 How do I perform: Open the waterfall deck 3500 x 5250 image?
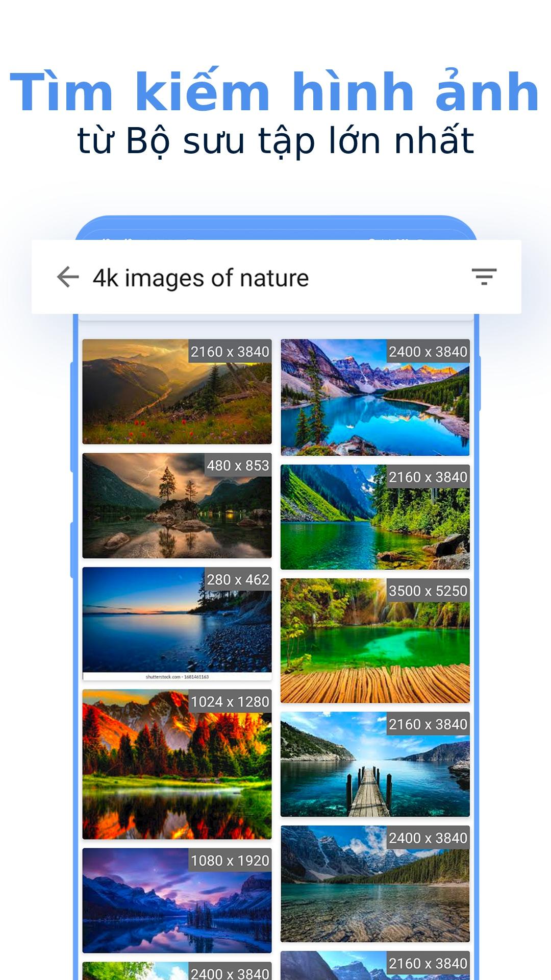point(375,641)
